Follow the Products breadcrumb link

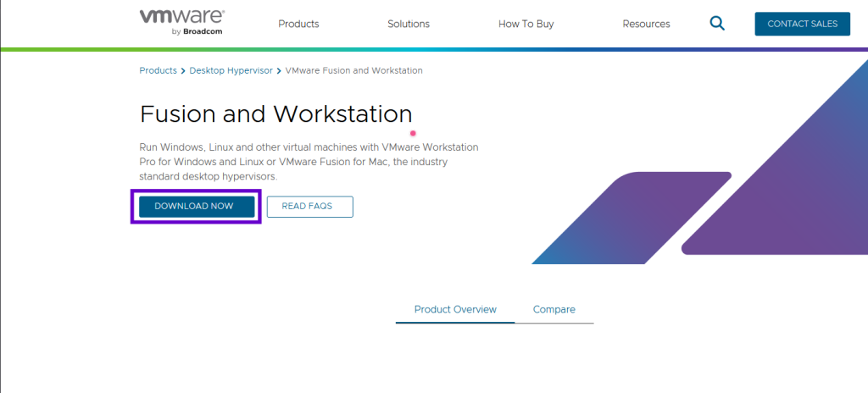pos(158,71)
